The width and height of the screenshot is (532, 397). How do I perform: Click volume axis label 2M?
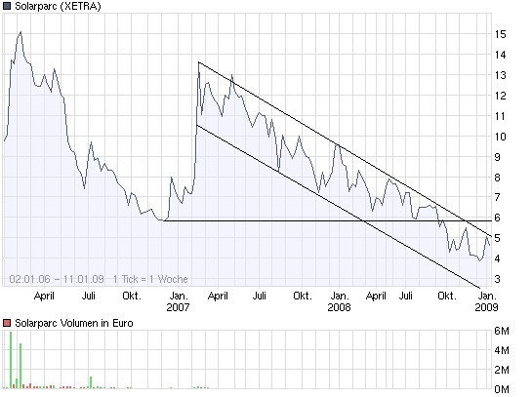[502, 370]
